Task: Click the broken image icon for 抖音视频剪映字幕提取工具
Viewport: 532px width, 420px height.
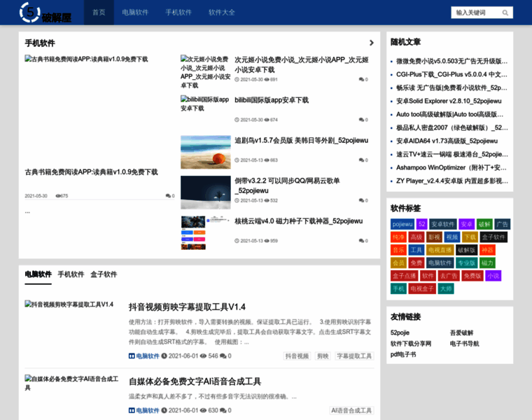Action: pyautogui.click(x=28, y=304)
